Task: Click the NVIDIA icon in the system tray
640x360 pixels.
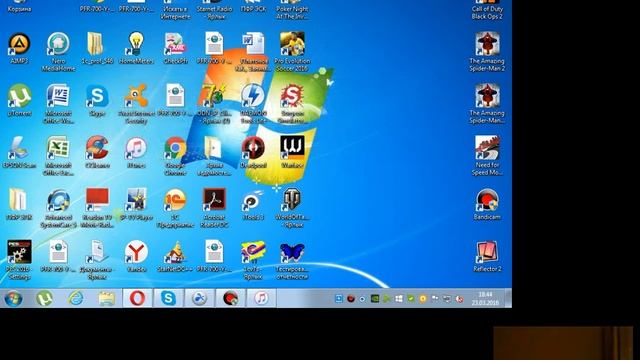Action: click(374, 299)
